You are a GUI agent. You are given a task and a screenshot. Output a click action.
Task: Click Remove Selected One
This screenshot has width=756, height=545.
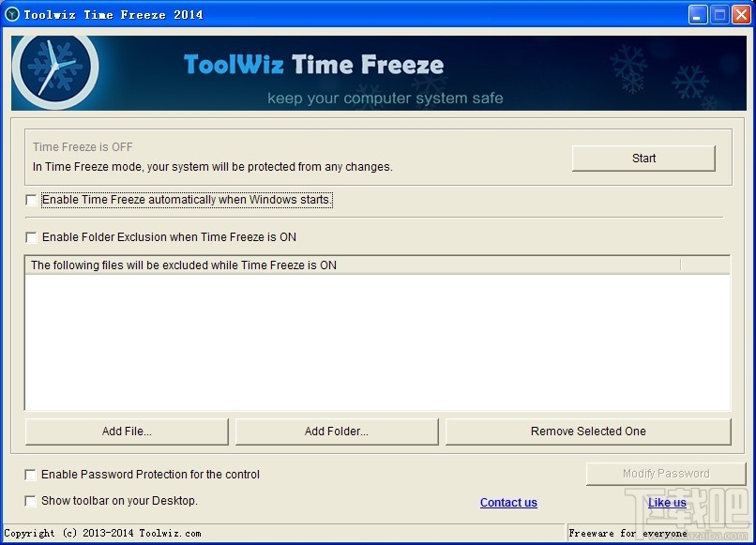click(587, 431)
